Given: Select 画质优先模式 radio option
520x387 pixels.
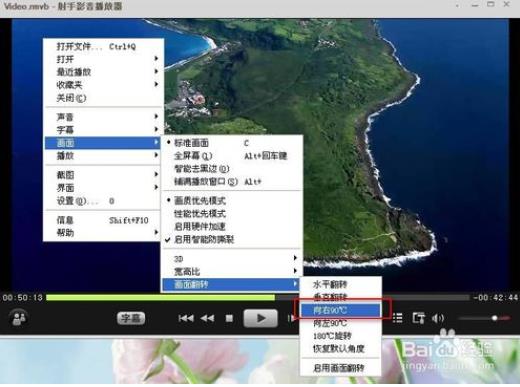Looking at the screenshot, I should (x=232, y=200).
